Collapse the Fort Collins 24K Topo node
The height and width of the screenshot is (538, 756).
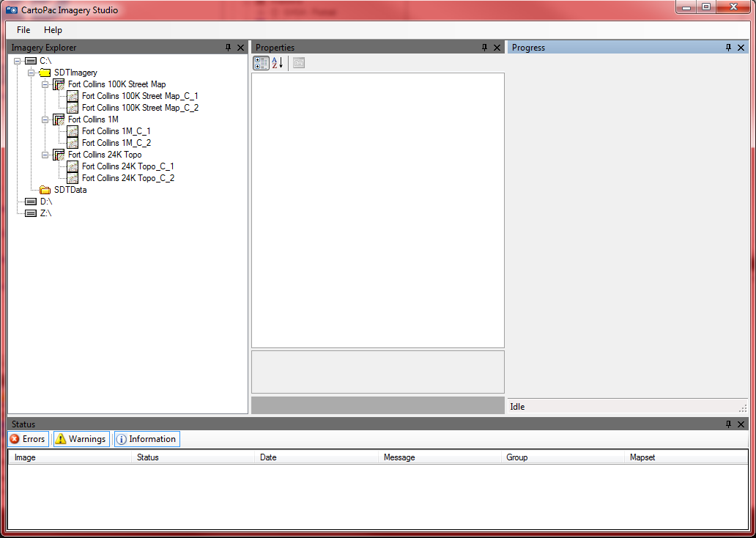pyautogui.click(x=45, y=155)
